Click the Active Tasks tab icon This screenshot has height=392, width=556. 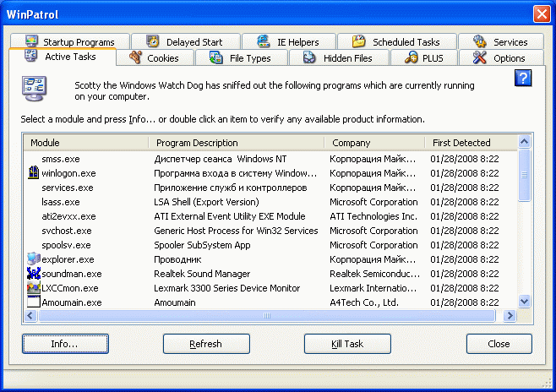(31, 56)
